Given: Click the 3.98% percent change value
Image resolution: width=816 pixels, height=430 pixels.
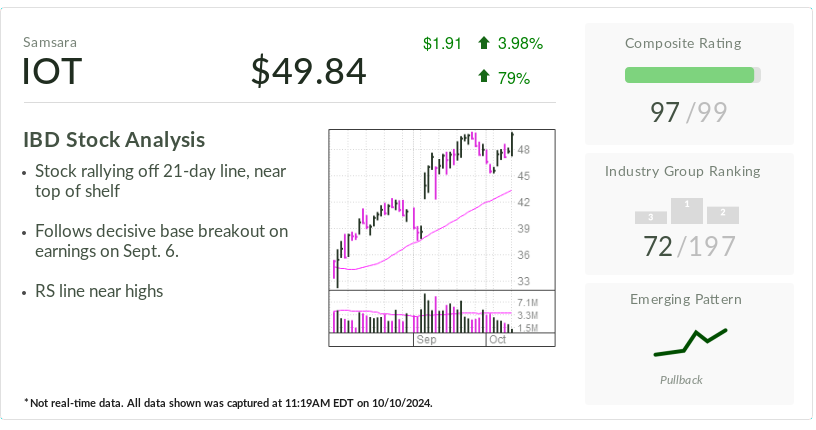Looking at the screenshot, I should 520,43.
